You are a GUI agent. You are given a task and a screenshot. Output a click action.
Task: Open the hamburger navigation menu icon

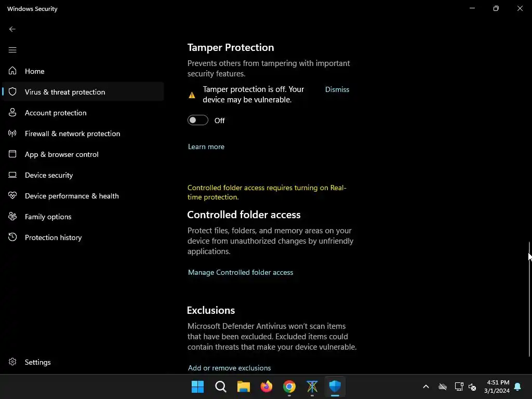12,50
